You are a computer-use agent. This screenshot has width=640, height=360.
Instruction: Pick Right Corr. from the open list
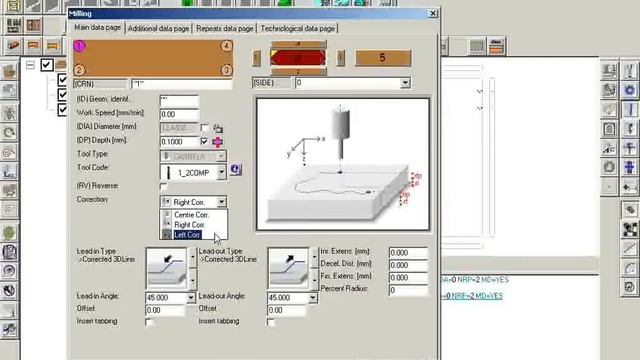189,225
